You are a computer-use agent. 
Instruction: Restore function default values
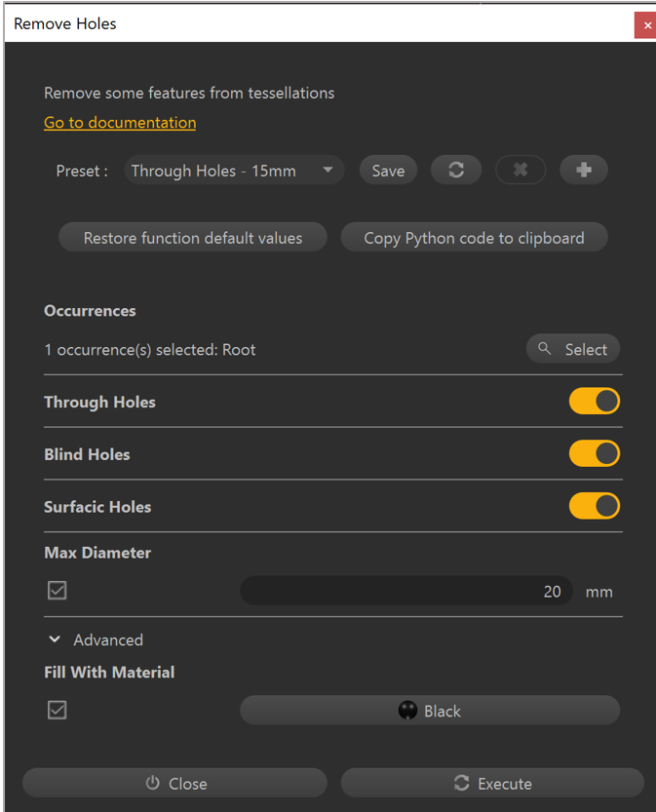[x=193, y=238]
